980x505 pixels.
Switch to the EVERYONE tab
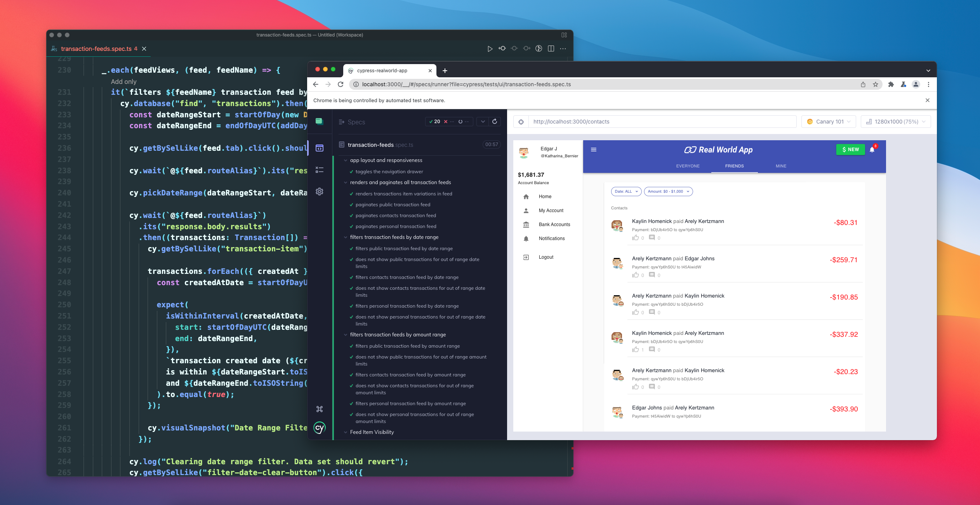pos(687,166)
